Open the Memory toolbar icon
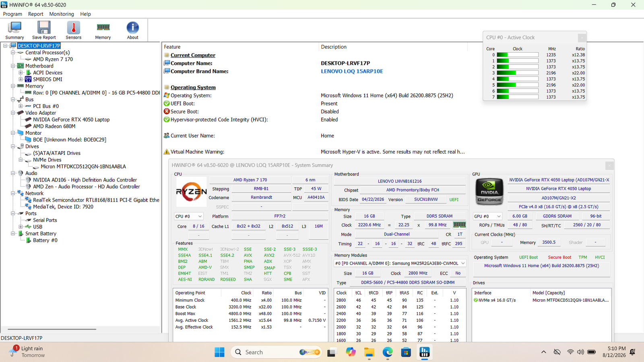 [103, 30]
